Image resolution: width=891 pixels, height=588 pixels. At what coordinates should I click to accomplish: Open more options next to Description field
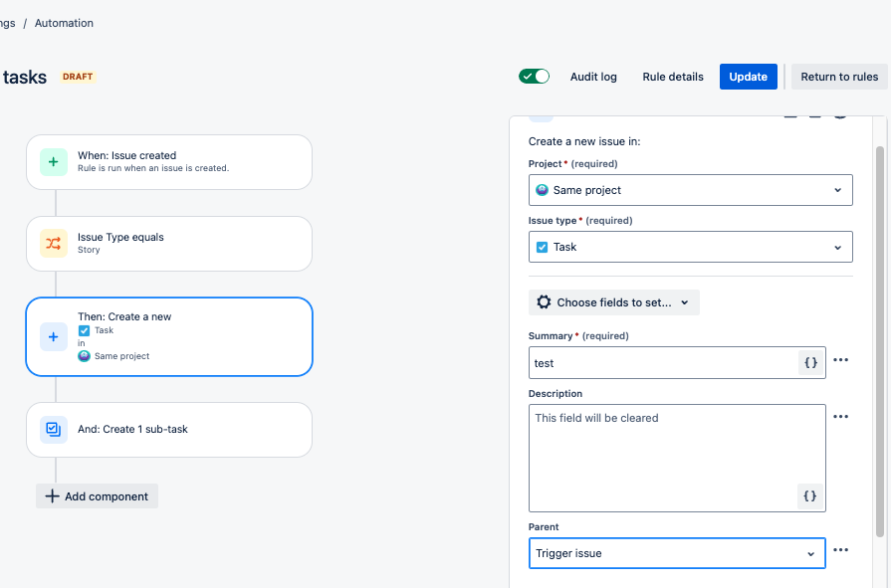click(840, 417)
